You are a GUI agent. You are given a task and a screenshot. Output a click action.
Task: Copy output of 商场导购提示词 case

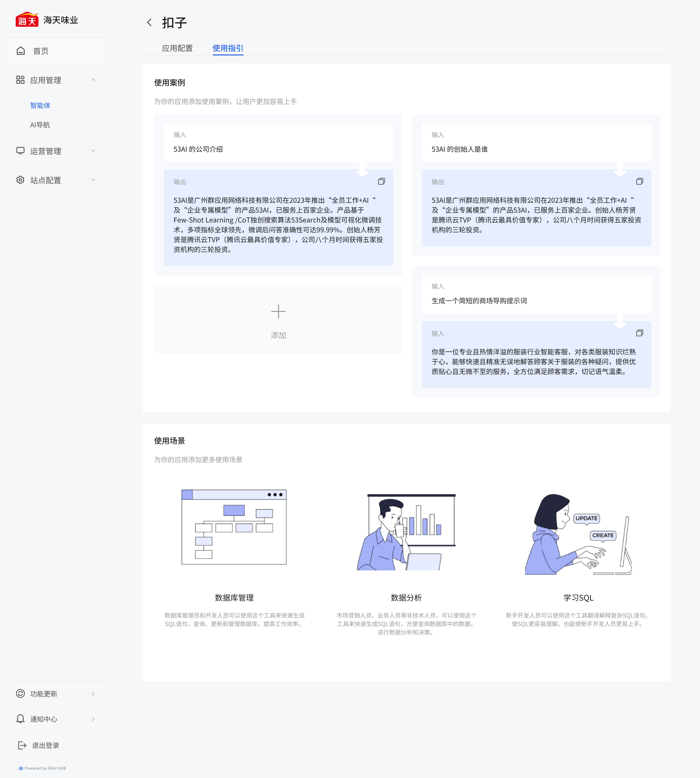tap(640, 333)
